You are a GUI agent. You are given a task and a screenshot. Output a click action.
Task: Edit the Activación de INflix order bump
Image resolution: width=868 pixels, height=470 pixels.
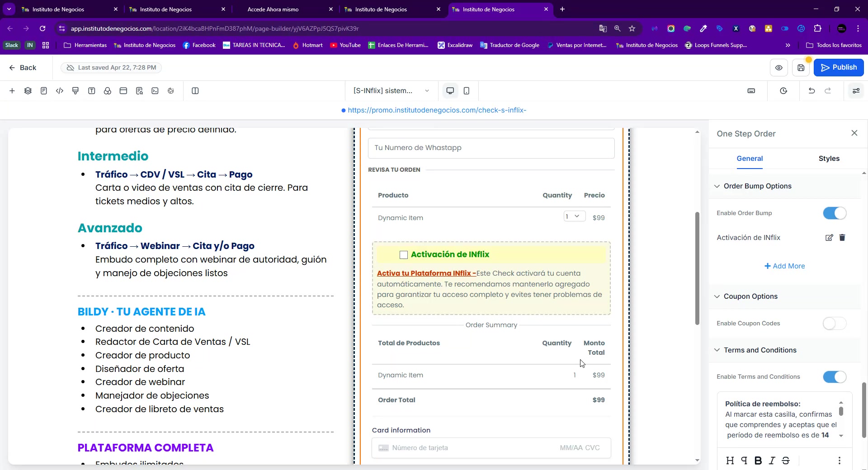pos(829,238)
